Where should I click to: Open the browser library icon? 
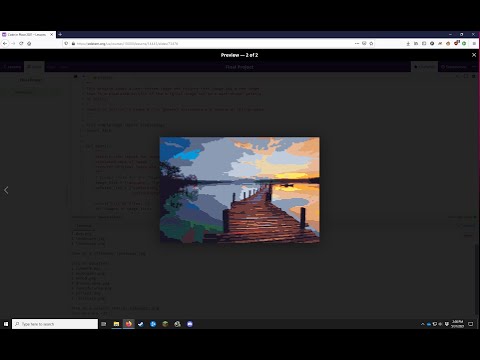coord(416,43)
